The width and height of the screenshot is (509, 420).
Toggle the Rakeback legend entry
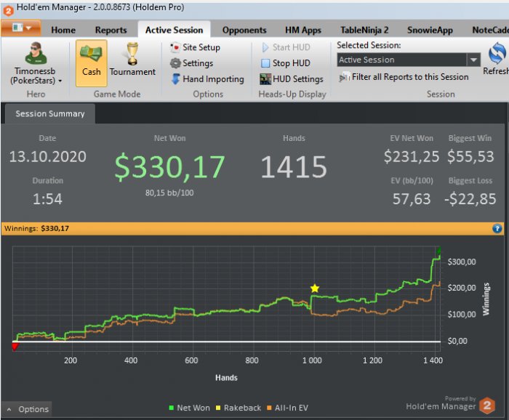click(239, 408)
